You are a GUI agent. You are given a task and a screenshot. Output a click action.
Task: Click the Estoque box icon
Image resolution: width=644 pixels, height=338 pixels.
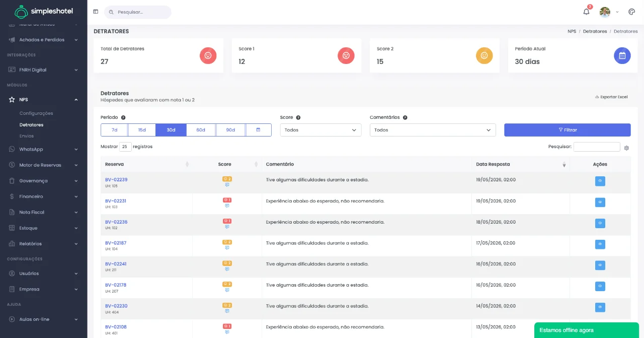pos(12,228)
